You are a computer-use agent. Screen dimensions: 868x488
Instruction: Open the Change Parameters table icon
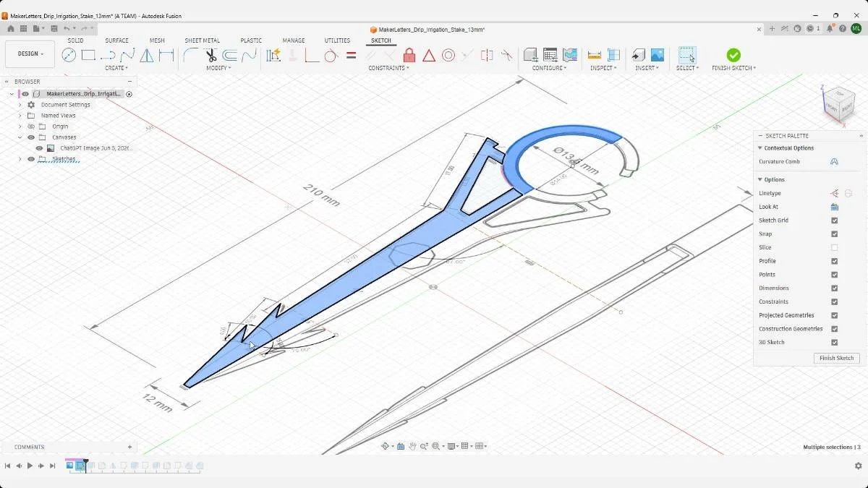coord(550,55)
